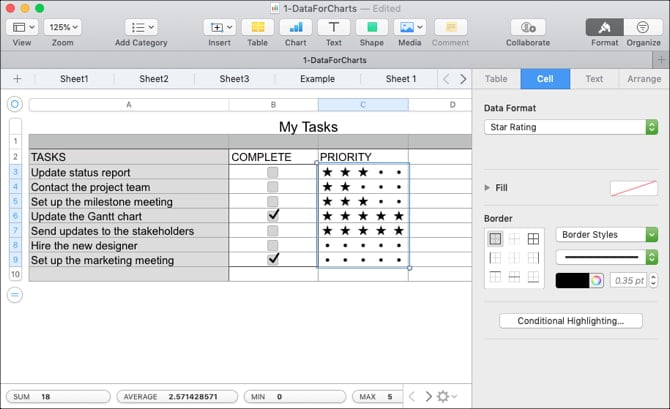Viewport: 670px width, 409px height.
Task: Tick the Hire the new designer checkbox
Action: 273,245
